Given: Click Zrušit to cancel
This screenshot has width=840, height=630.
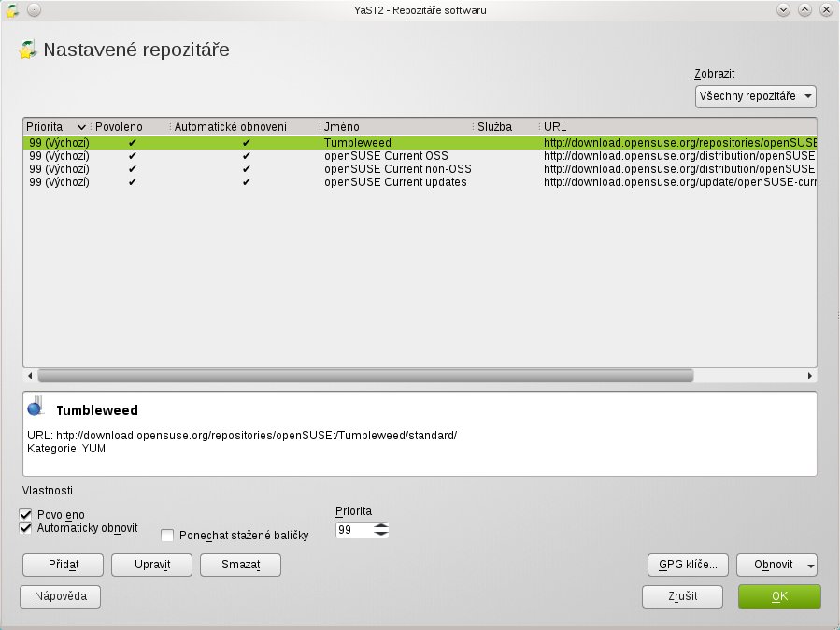Looking at the screenshot, I should 682,596.
